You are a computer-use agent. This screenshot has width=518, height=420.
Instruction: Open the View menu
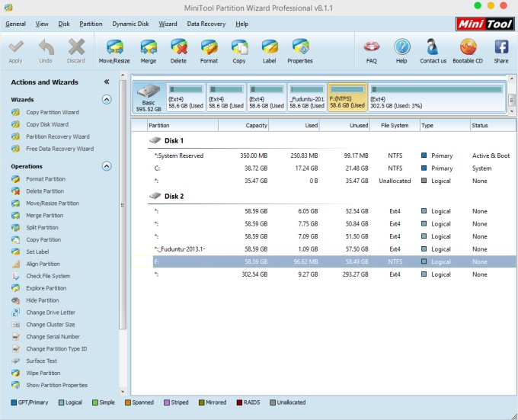42,24
